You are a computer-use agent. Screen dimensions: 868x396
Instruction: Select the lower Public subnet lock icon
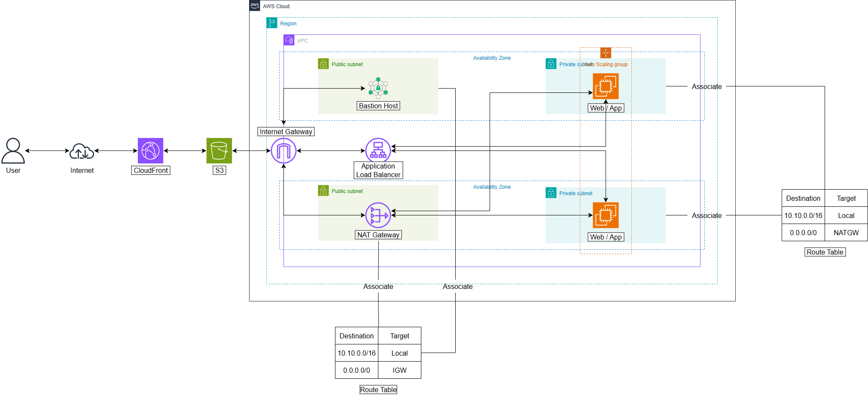click(x=323, y=190)
